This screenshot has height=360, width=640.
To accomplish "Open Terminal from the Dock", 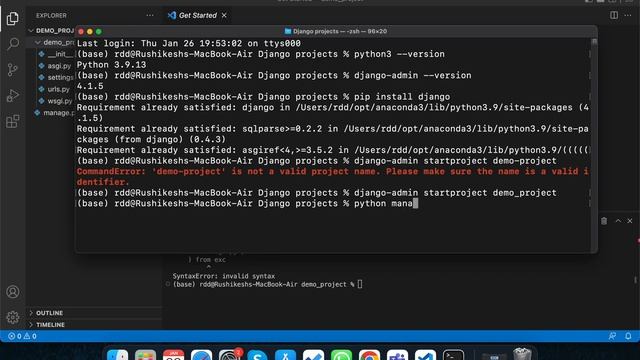I will (453, 355).
